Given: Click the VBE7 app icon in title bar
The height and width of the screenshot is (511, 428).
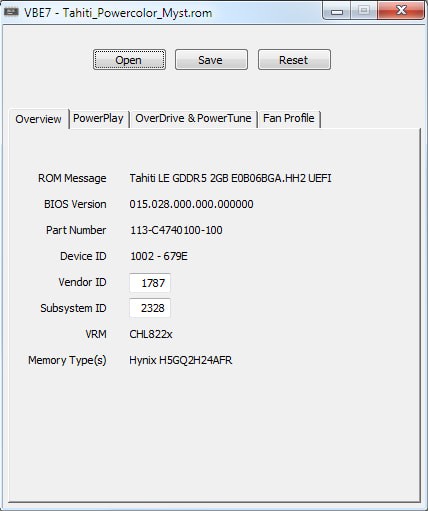Looking at the screenshot, I should coord(11,12).
